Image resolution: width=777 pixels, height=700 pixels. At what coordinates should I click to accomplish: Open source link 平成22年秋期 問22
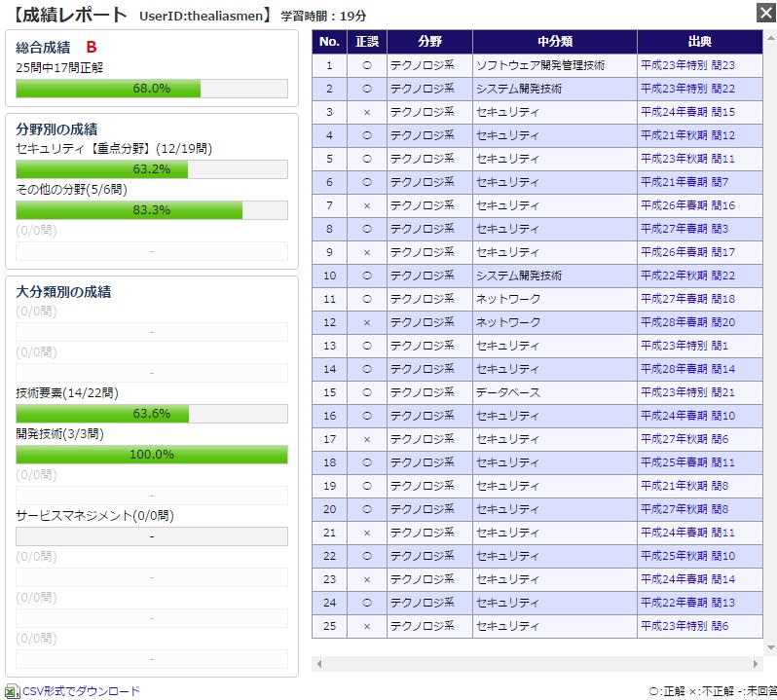tap(687, 276)
